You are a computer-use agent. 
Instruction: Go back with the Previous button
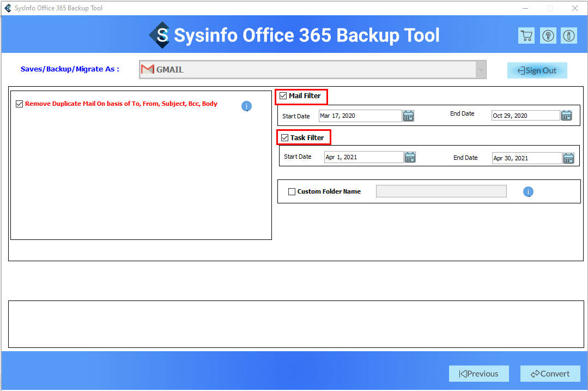(x=478, y=374)
